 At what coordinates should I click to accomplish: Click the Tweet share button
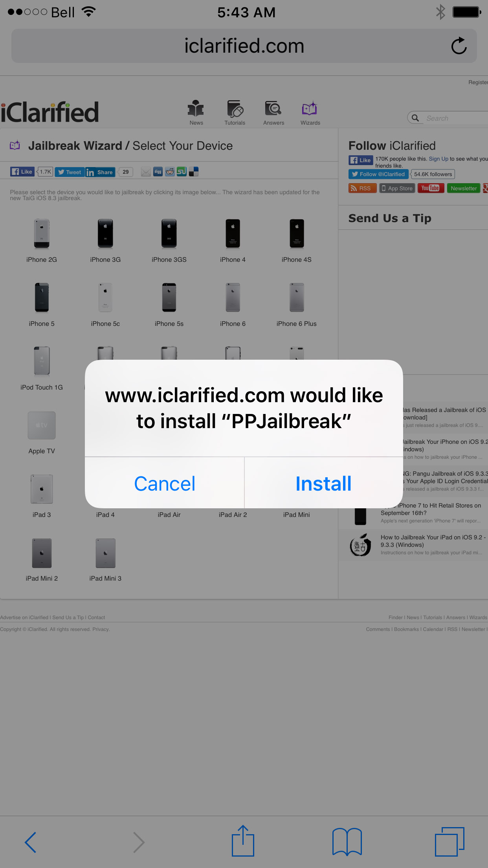[70, 172]
